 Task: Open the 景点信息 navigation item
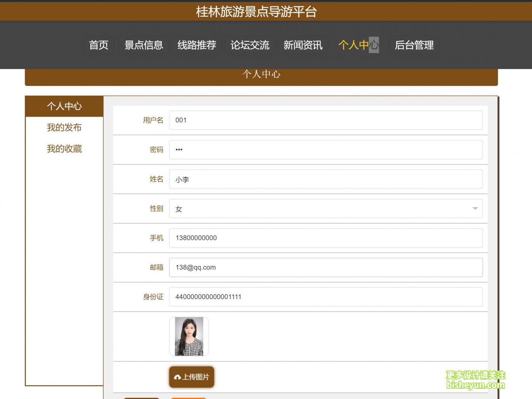pyautogui.click(x=144, y=45)
